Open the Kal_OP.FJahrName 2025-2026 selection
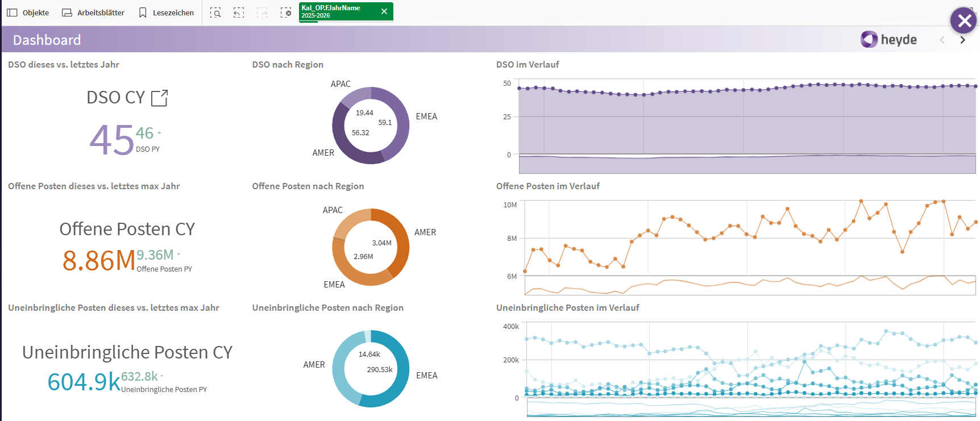The height and width of the screenshot is (421, 980). coord(335,11)
